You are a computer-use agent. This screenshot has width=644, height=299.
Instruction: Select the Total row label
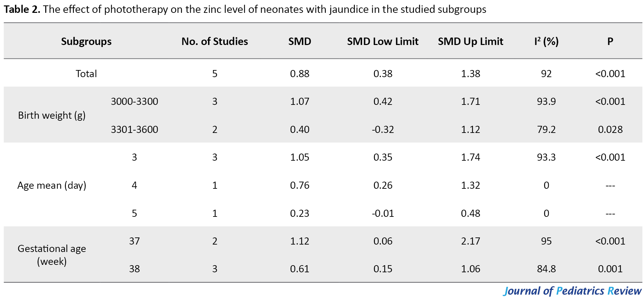point(86,74)
